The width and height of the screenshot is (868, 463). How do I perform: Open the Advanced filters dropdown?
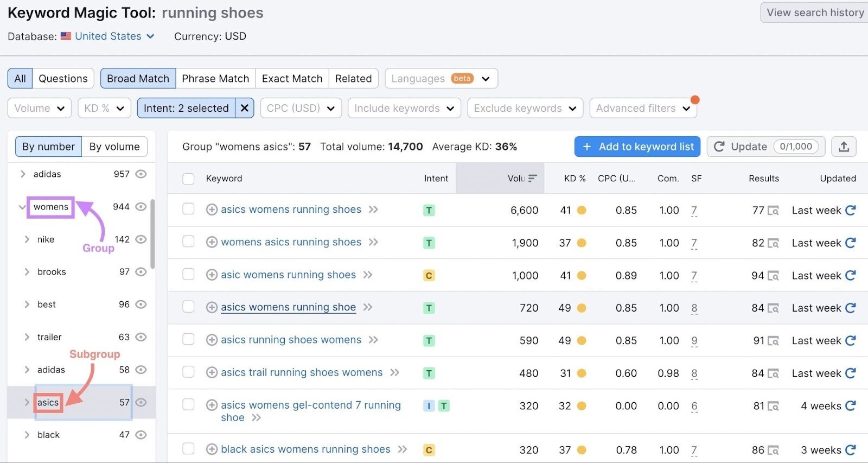click(643, 108)
